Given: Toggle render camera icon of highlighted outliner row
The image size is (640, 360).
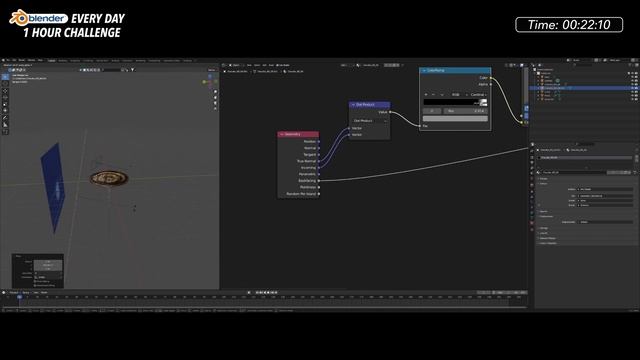Looking at the screenshot, I should point(636,88).
